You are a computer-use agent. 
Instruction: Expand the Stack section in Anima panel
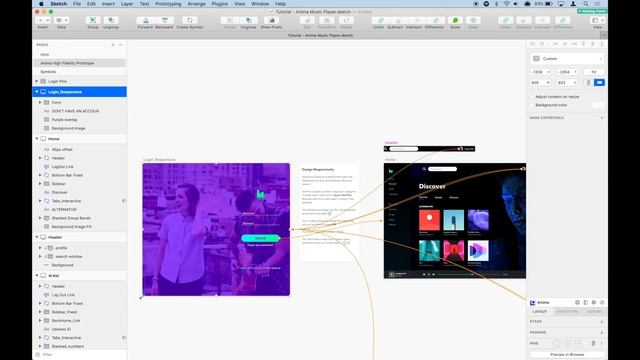[x=602, y=322]
